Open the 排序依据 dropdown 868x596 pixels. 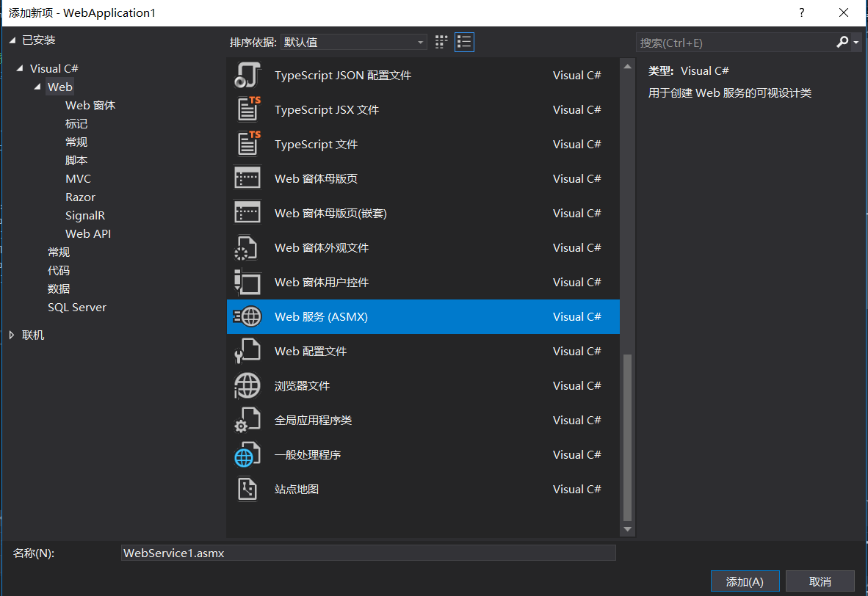(x=353, y=42)
